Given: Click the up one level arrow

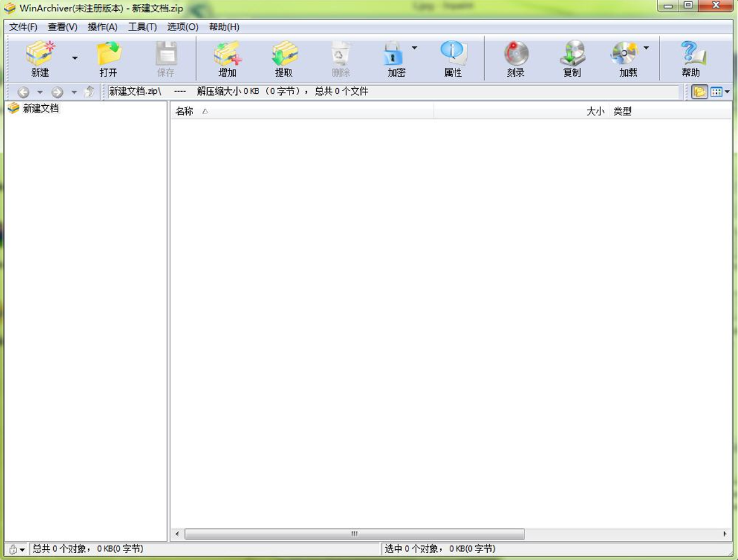Looking at the screenshot, I should coord(89,92).
